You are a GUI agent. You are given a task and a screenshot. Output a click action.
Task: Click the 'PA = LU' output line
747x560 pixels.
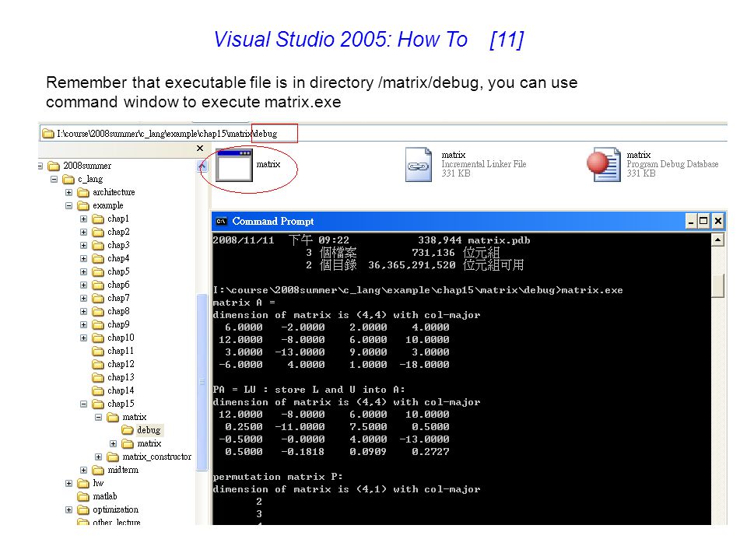tap(309, 390)
